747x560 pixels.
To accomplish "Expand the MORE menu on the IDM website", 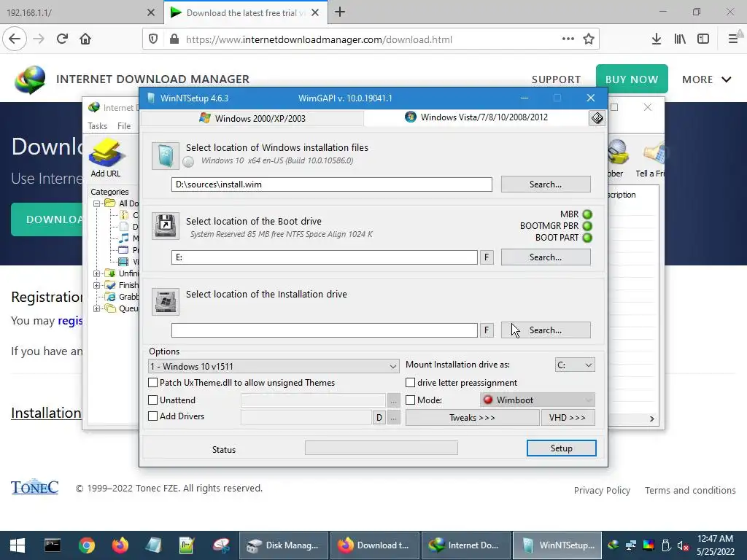I will tap(706, 79).
